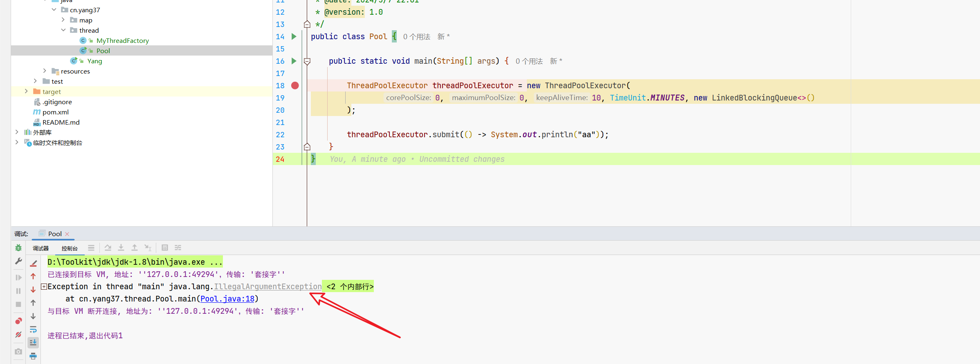This screenshot has height=364, width=980.
Task: Click the Run to Cursor icon
Action: point(148,248)
